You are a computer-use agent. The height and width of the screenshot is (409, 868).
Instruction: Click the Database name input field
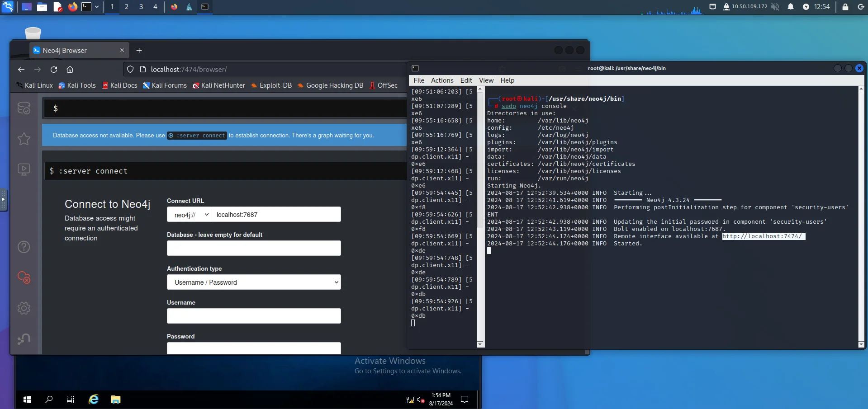254,248
